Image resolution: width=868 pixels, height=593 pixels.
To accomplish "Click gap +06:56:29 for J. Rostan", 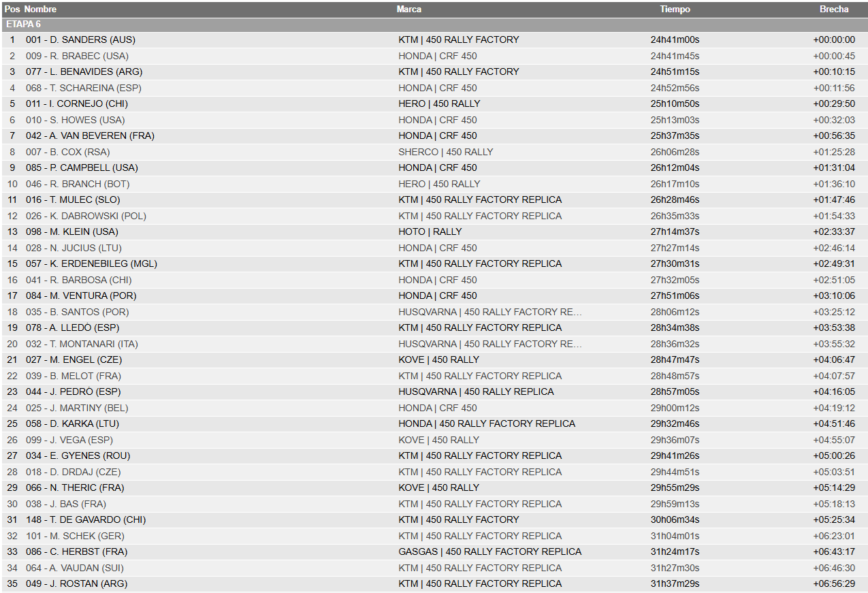I will pos(834,584).
